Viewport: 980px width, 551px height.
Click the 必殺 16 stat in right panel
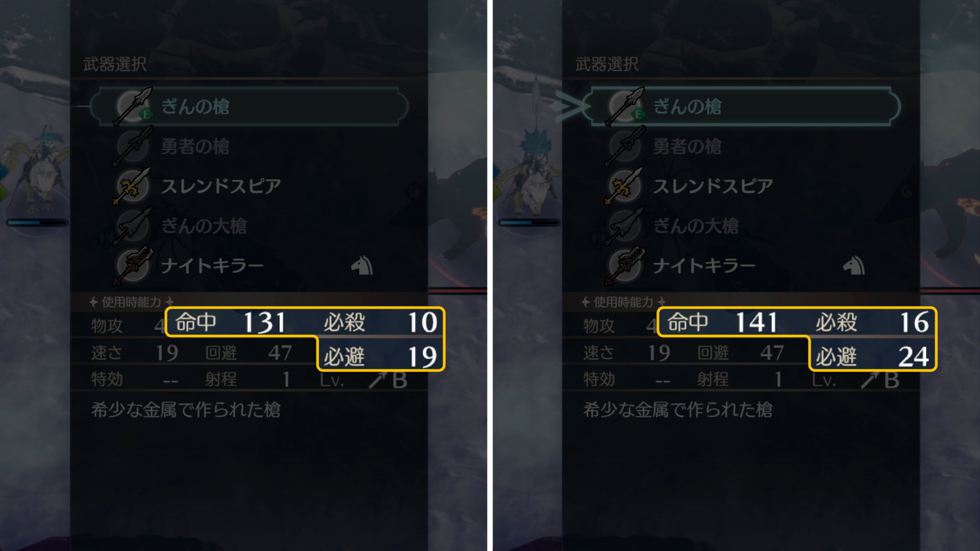click(872, 322)
